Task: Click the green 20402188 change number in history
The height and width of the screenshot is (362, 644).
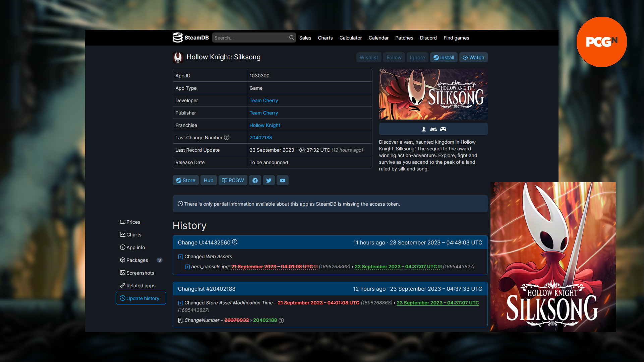Action: coord(265,320)
